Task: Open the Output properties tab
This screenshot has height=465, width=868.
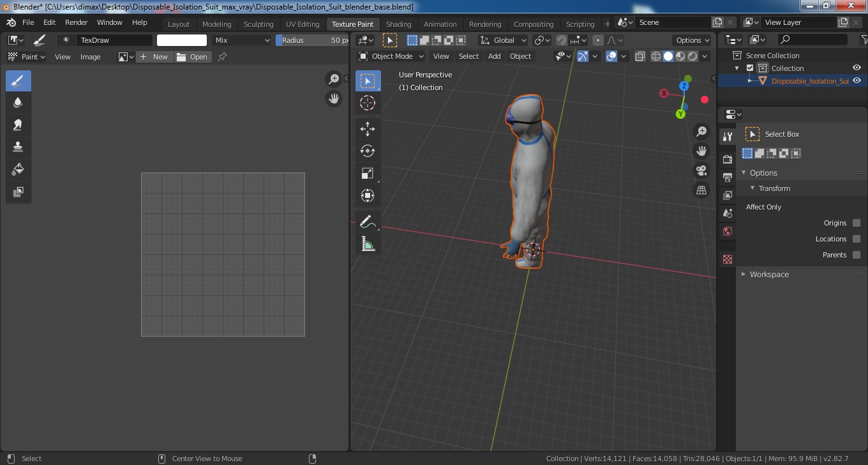Action: 727,177
